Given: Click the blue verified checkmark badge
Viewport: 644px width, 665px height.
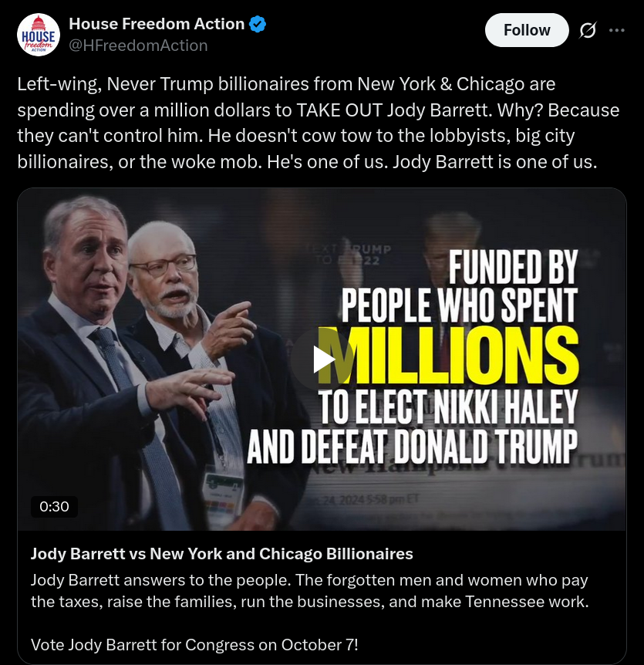Looking at the screenshot, I should click(258, 25).
